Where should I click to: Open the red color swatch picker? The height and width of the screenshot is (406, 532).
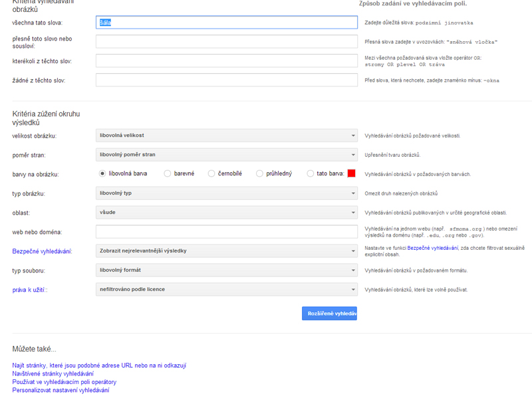[352, 173]
